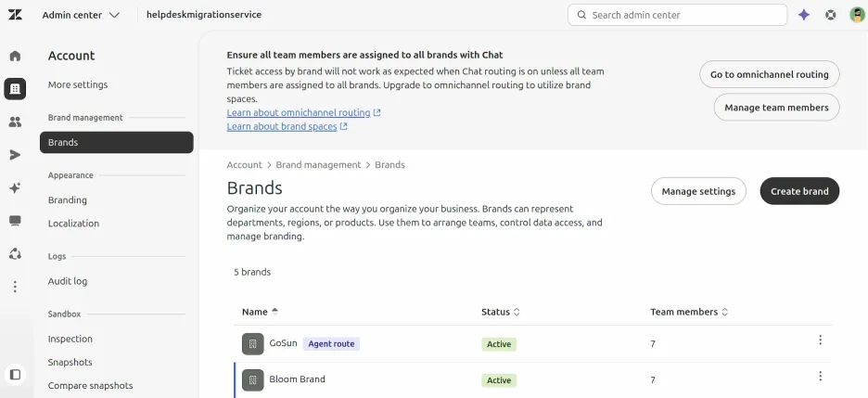
Task: Open the help lifebuoy icon
Action: 830,15
